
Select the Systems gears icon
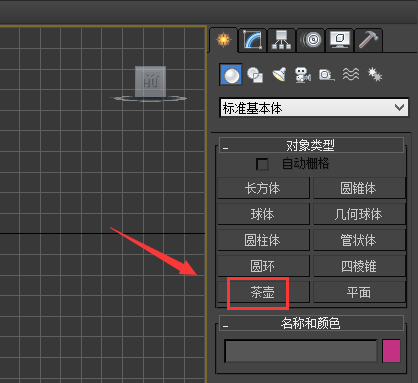click(375, 75)
